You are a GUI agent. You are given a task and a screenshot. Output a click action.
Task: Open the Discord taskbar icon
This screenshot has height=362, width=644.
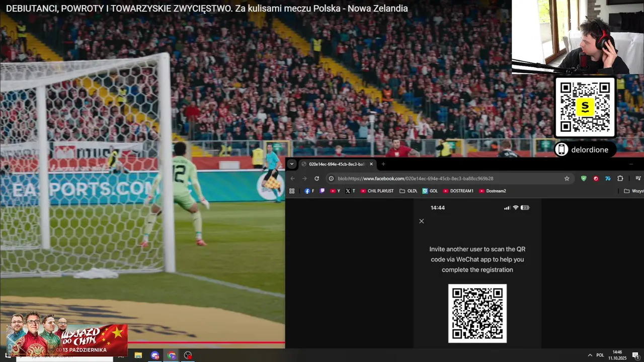pyautogui.click(x=155, y=355)
